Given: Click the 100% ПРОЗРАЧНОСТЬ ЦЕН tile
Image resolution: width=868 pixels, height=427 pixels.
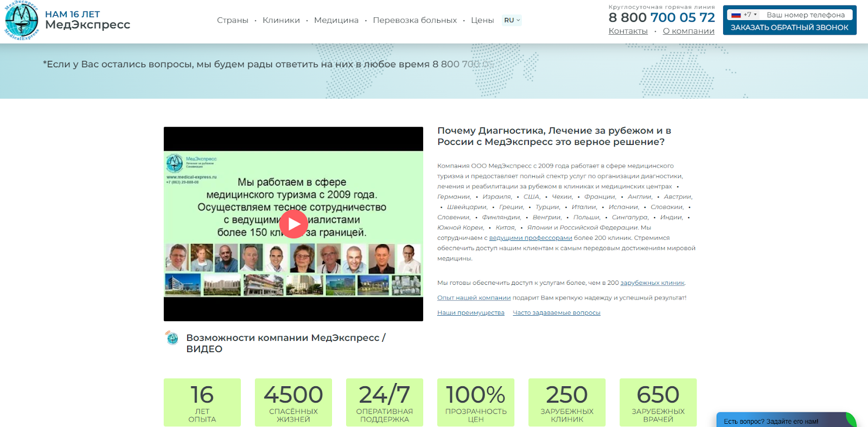Looking at the screenshot, I should click(x=476, y=402).
